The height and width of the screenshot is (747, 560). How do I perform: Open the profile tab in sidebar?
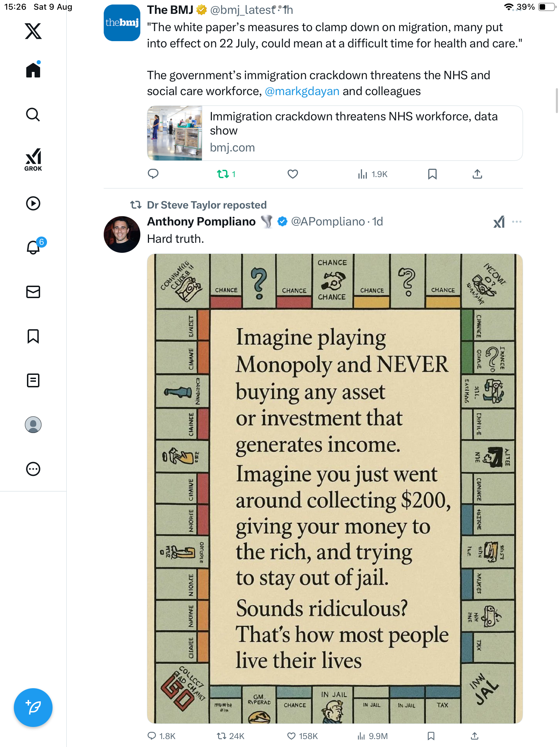click(x=33, y=425)
